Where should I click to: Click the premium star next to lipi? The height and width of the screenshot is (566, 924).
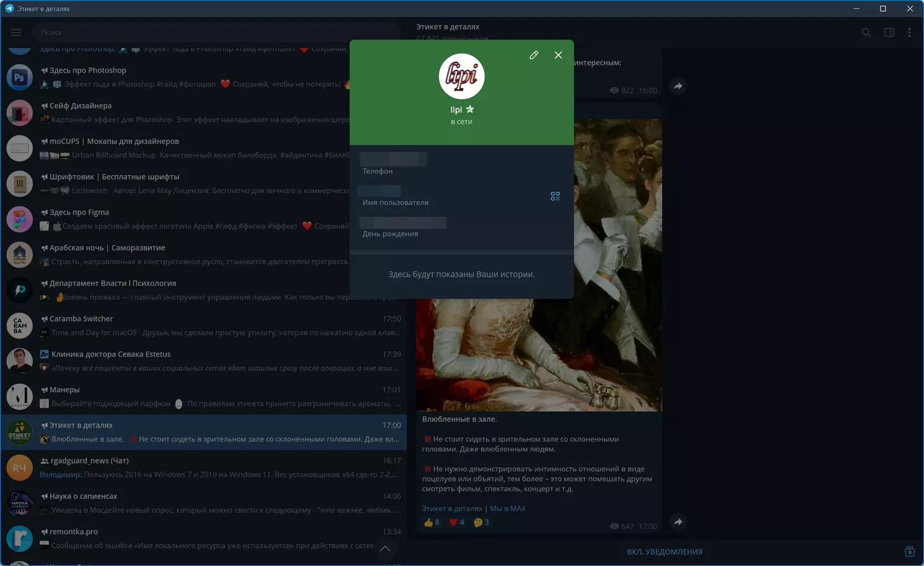[x=470, y=109]
